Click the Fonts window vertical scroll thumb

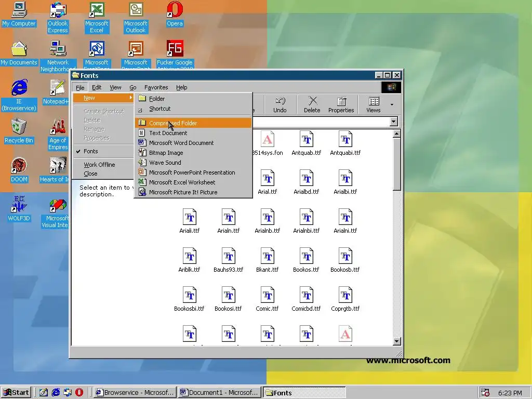point(396,164)
